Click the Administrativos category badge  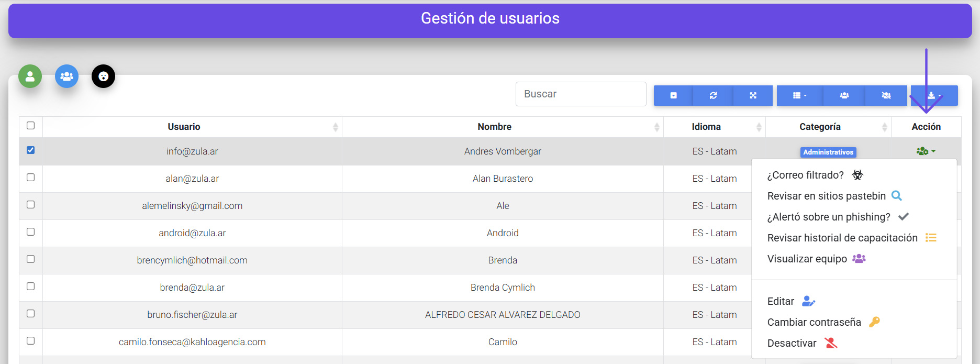click(828, 152)
